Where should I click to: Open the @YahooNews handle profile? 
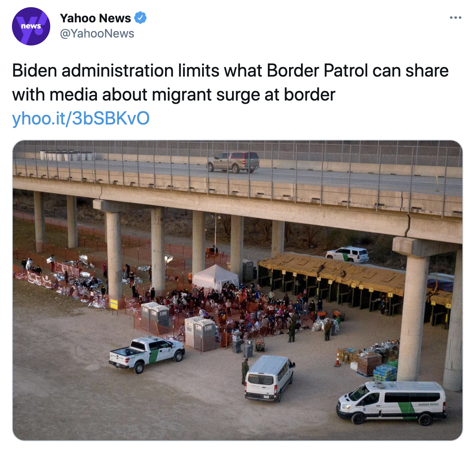coord(97,34)
